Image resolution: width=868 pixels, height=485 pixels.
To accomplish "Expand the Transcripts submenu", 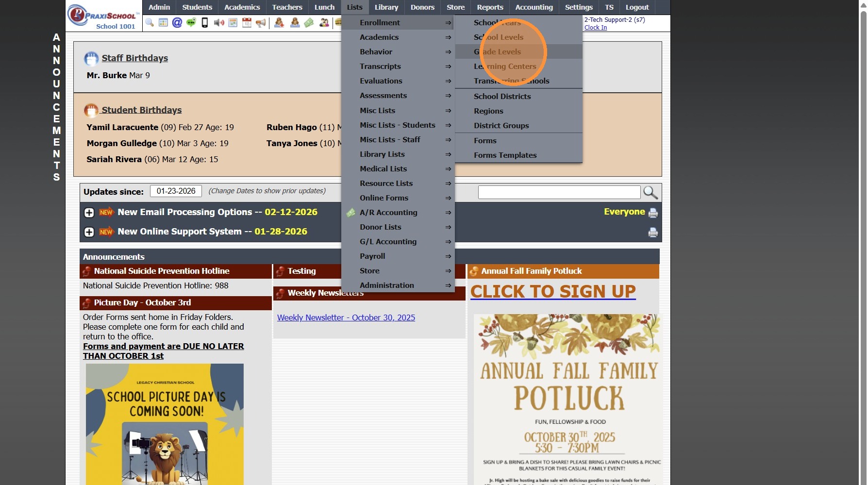I will coord(398,67).
